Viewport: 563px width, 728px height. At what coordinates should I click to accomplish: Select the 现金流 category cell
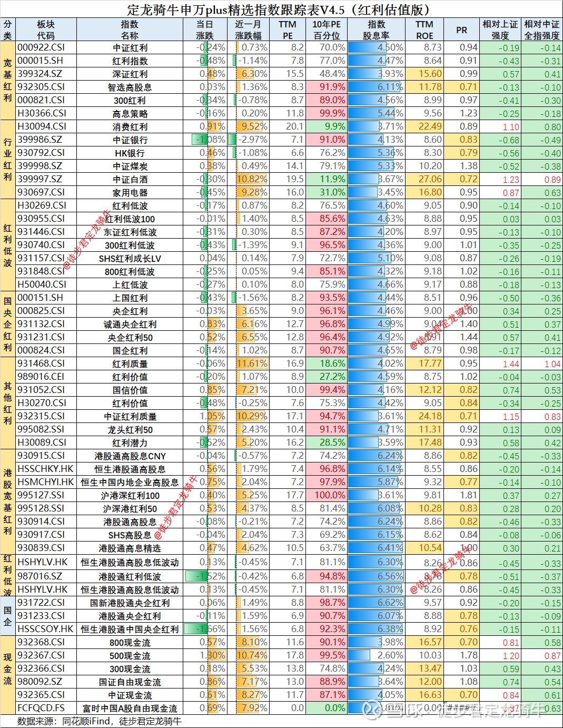pos(7,675)
